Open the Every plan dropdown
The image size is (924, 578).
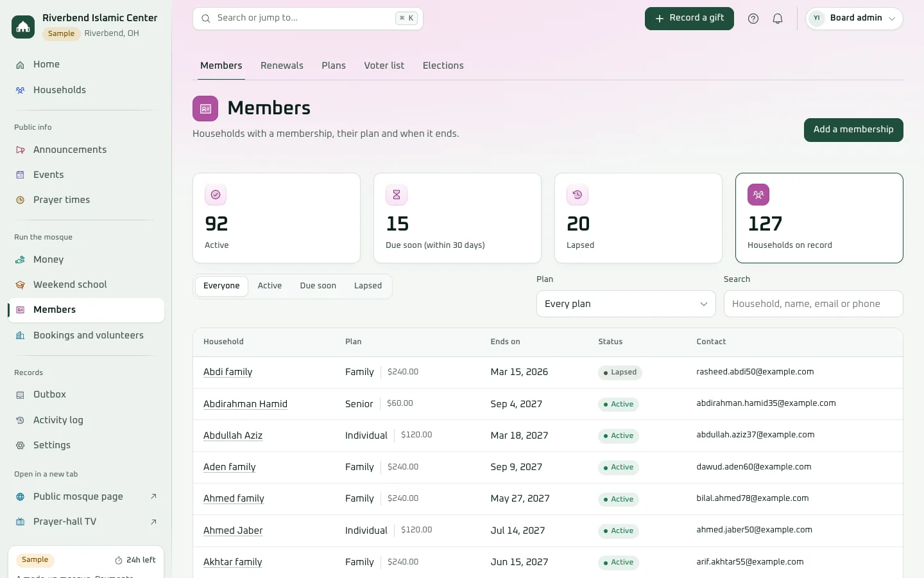point(626,304)
